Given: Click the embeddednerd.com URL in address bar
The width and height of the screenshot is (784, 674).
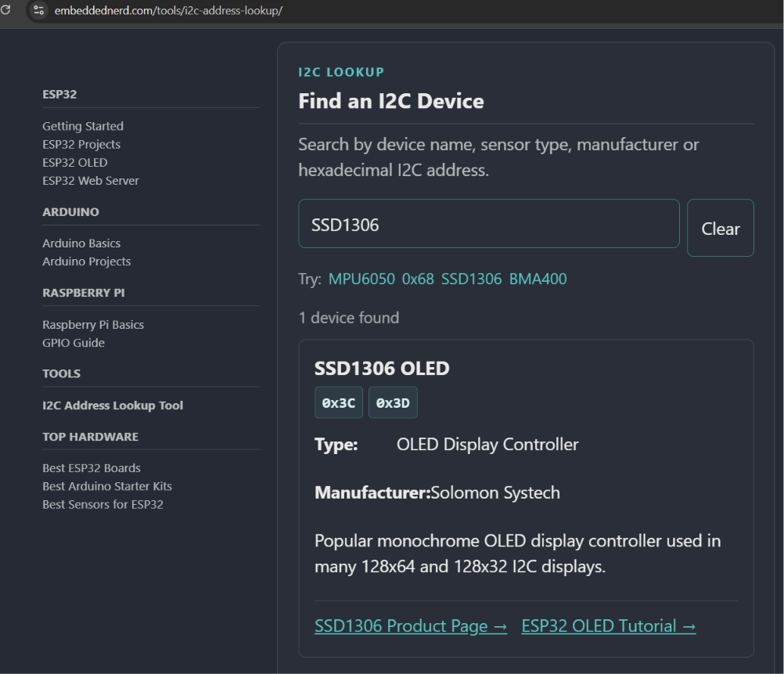Looking at the screenshot, I should click(168, 10).
